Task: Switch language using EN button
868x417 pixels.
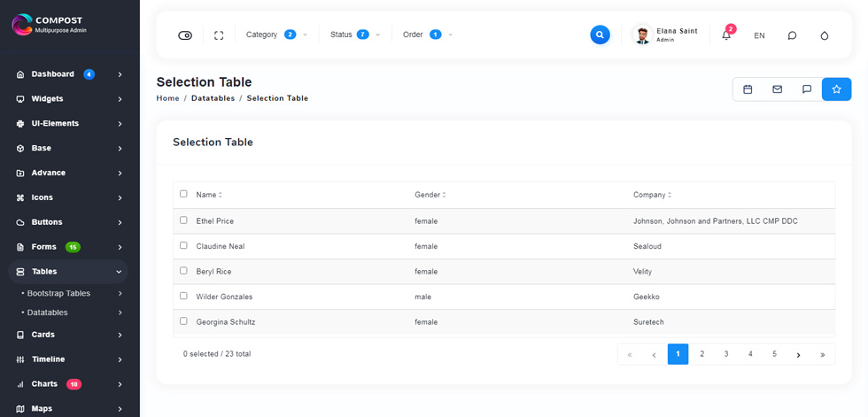Action: (x=759, y=35)
